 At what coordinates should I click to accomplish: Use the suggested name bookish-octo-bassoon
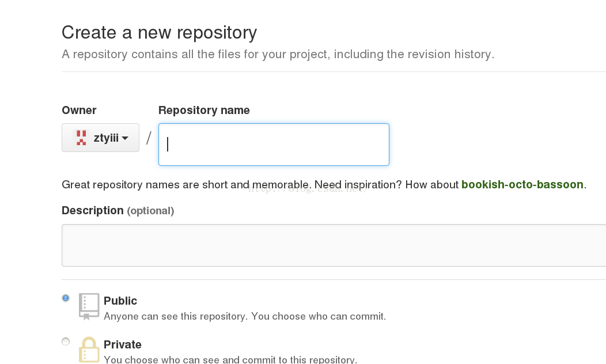click(522, 184)
